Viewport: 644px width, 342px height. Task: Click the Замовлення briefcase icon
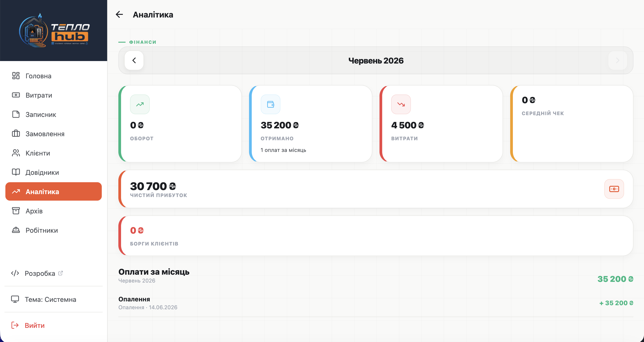16,134
